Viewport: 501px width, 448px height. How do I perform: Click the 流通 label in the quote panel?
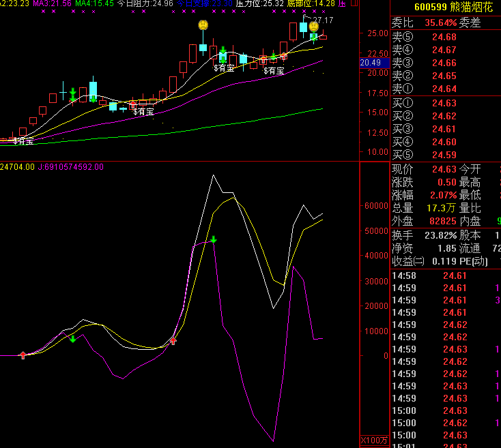click(470, 248)
